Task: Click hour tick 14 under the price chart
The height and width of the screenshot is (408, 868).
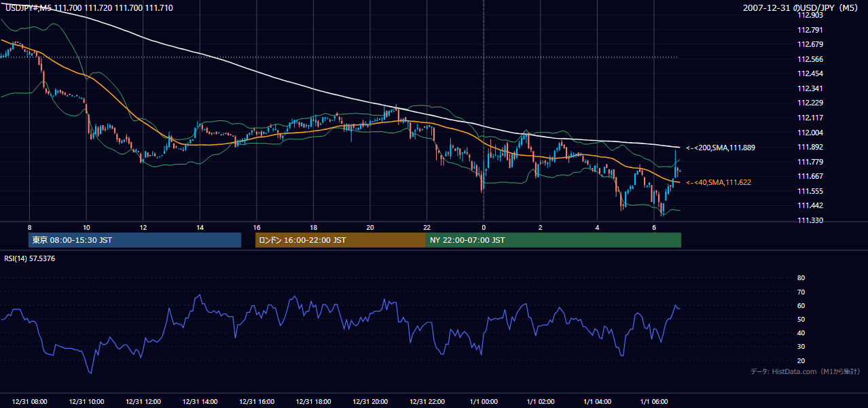Action: coord(200,227)
